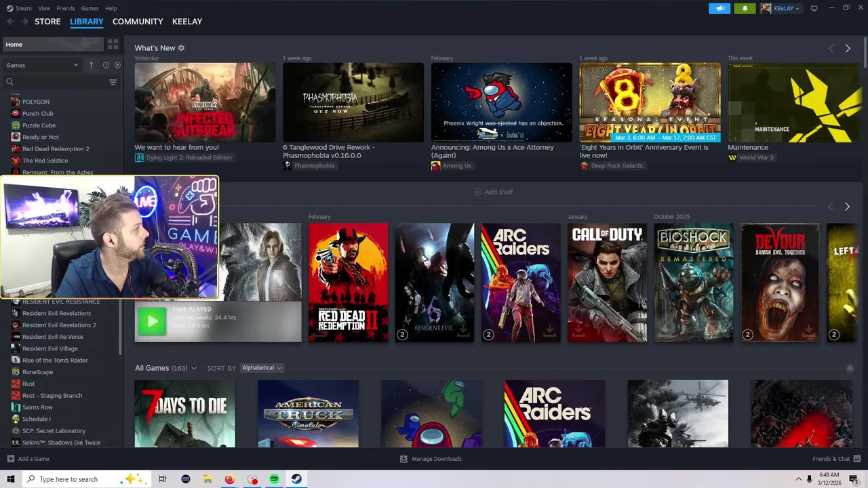Open the green notifications bell
Image resolution: width=868 pixels, height=488 pixels.
pos(745,8)
